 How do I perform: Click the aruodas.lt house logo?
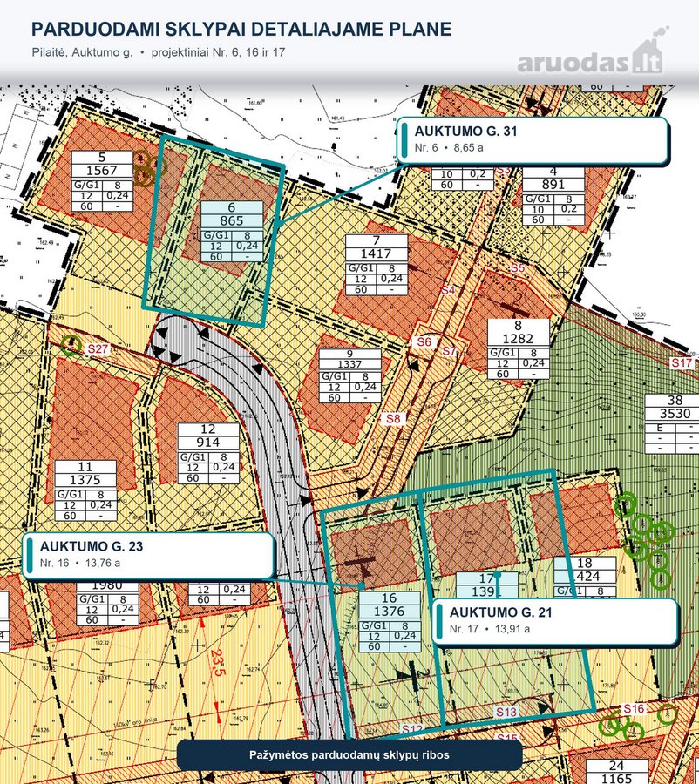point(593,51)
